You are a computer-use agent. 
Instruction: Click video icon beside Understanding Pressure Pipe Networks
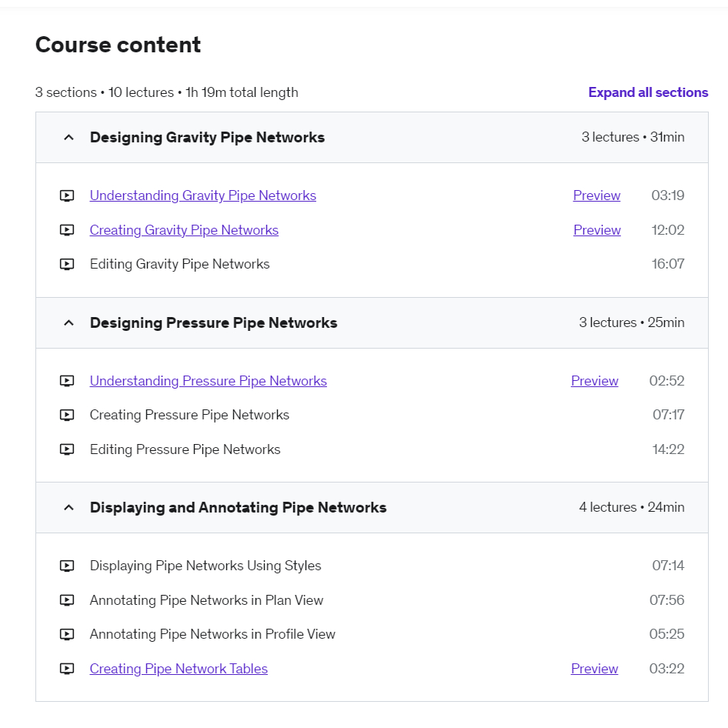coord(67,381)
